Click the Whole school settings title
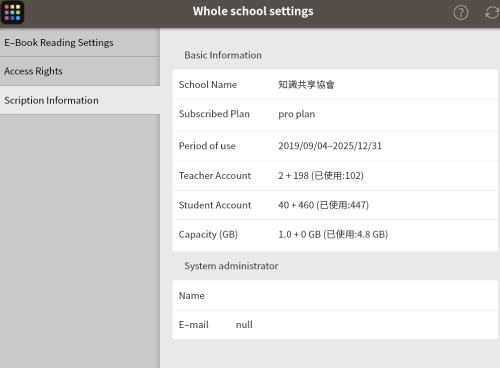 pos(253,11)
